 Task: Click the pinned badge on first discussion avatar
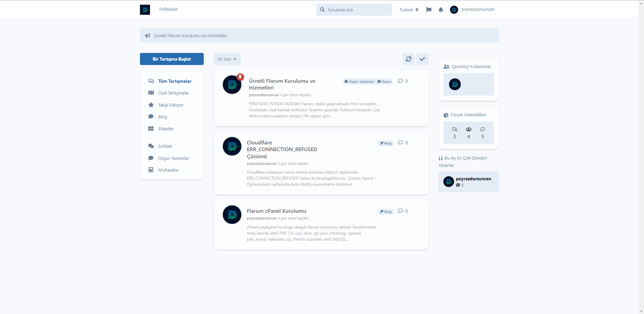240,77
